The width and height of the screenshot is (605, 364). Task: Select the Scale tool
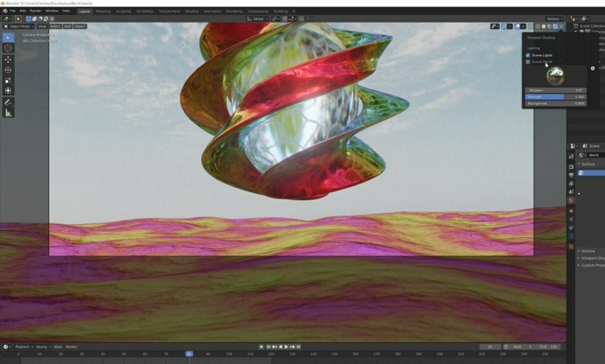[8, 80]
